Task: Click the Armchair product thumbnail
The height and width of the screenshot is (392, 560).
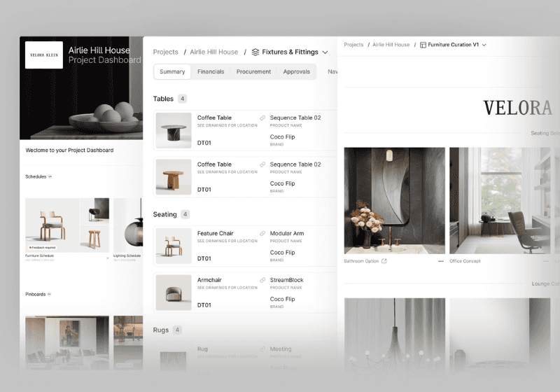Action: 174,293
